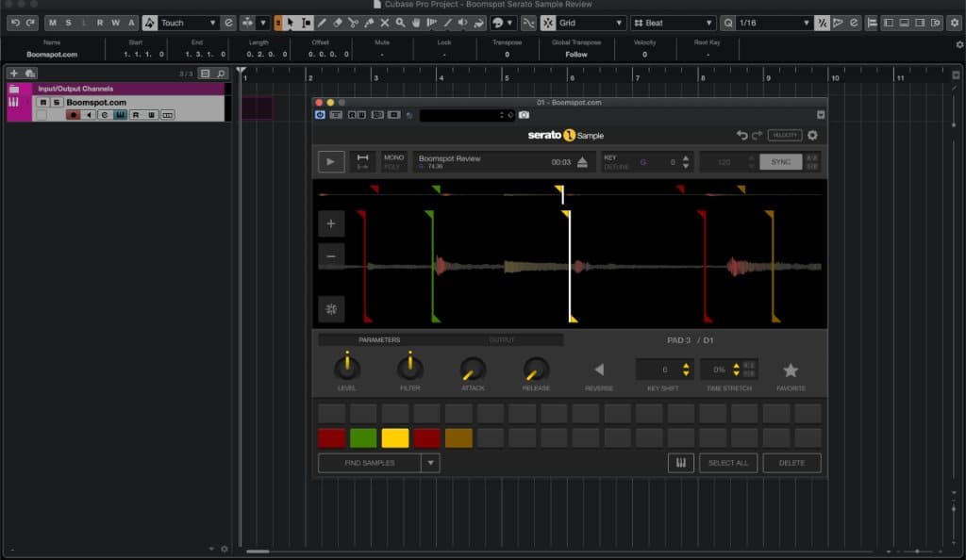The height and width of the screenshot is (560, 966).
Task: Switch Mono/Poly mode in Serato Sample
Action: [x=393, y=162]
